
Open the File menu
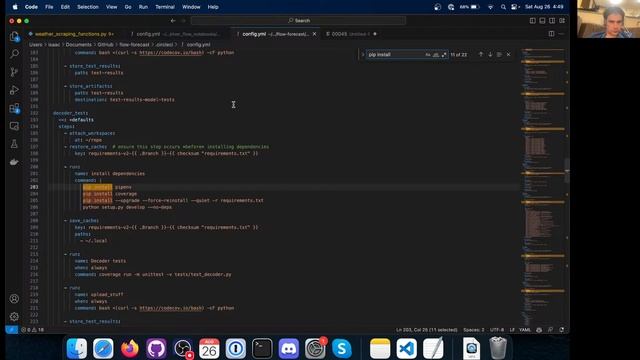point(49,7)
